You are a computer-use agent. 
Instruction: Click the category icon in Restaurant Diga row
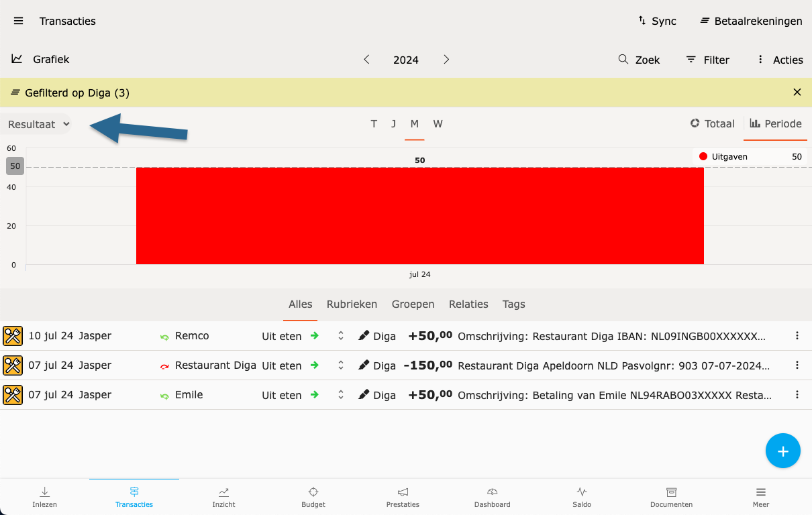13,365
